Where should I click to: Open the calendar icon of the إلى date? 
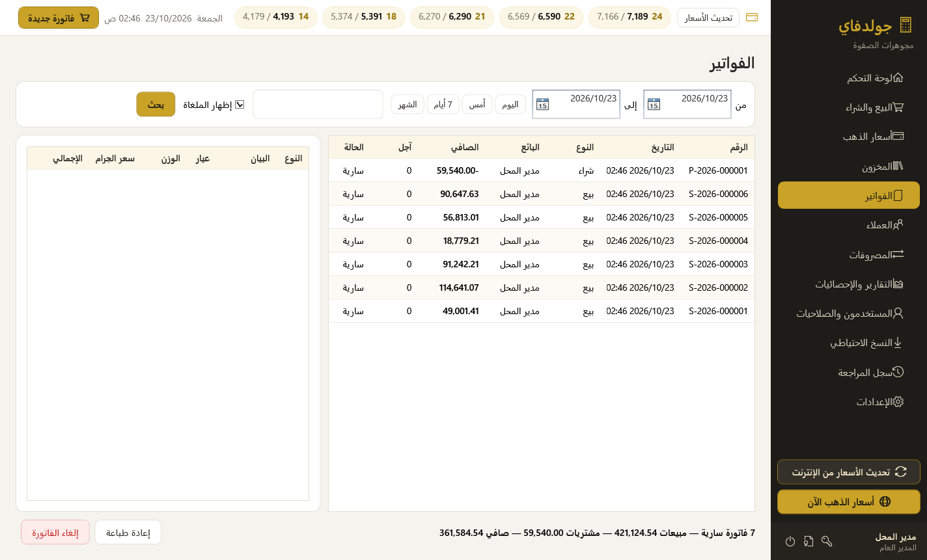[543, 104]
